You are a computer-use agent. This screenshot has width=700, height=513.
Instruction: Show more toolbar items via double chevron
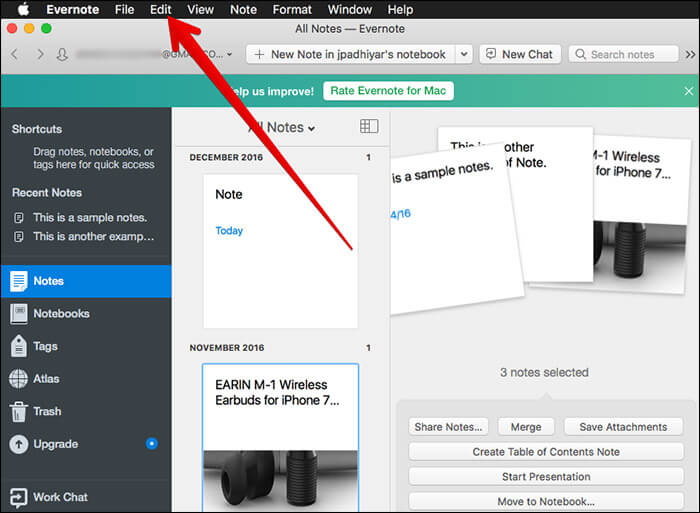tap(690, 54)
